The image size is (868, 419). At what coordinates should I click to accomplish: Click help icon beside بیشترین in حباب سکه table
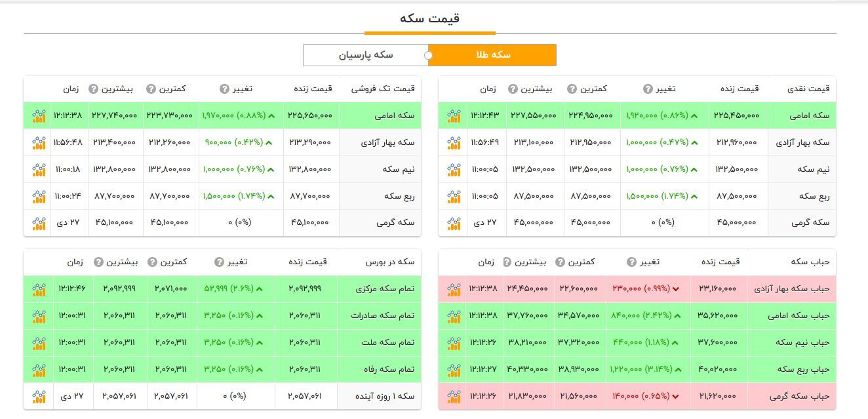coord(507,262)
